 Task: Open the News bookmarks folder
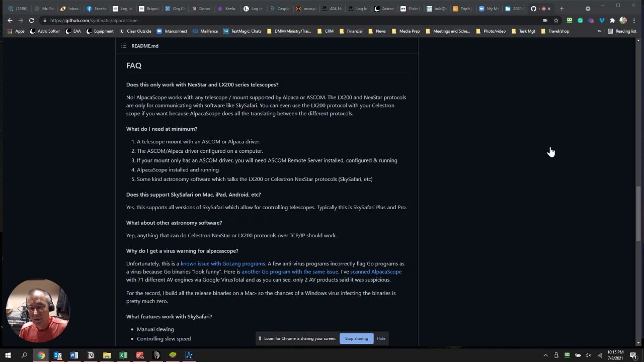tap(377, 31)
